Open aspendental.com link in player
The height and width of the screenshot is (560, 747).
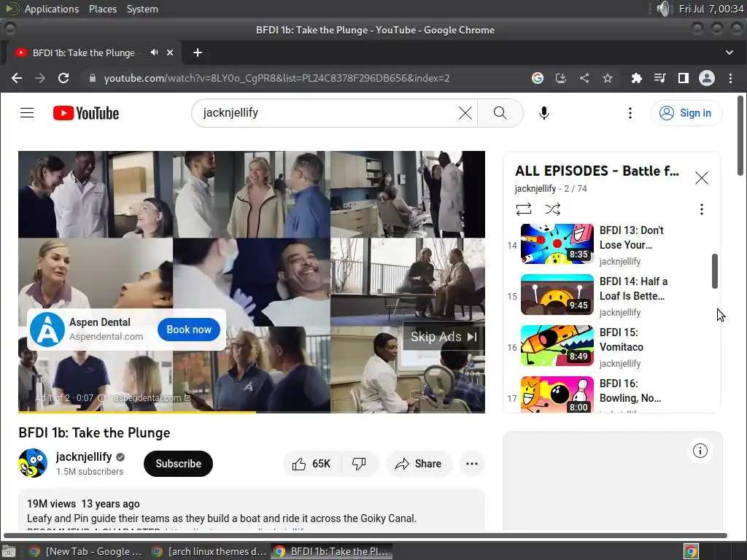coord(152,397)
